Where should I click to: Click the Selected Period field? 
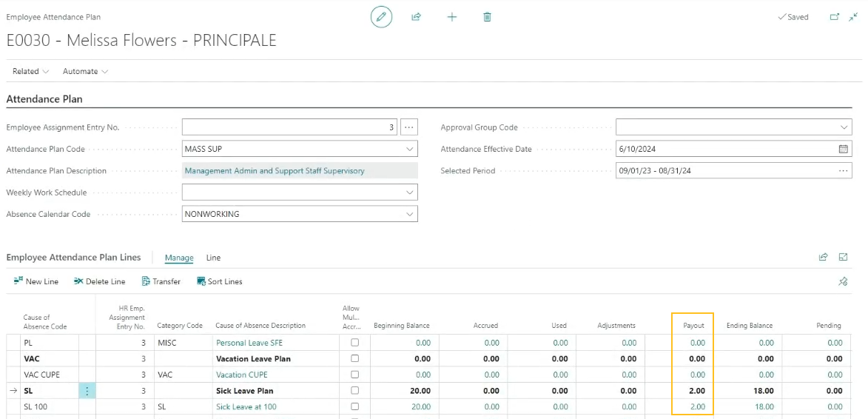coord(734,171)
